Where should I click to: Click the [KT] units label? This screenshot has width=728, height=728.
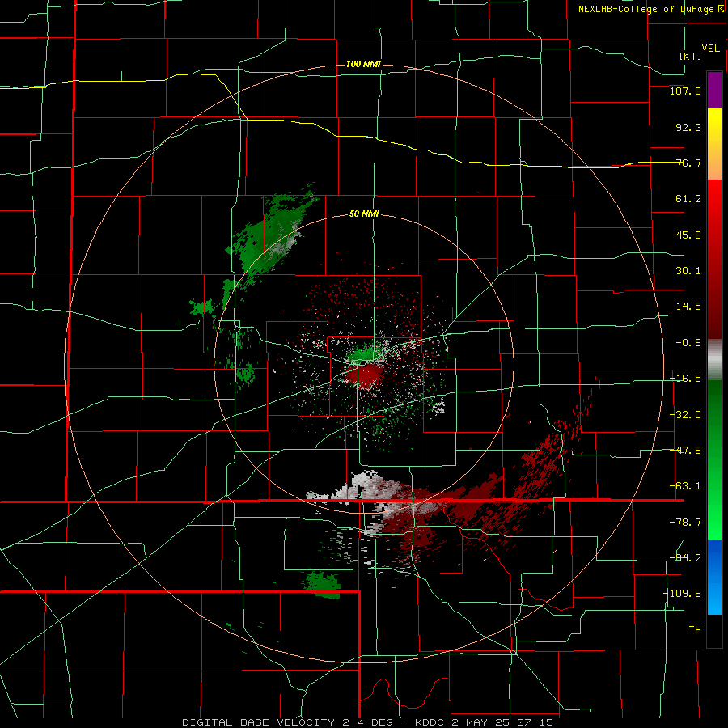click(691, 56)
